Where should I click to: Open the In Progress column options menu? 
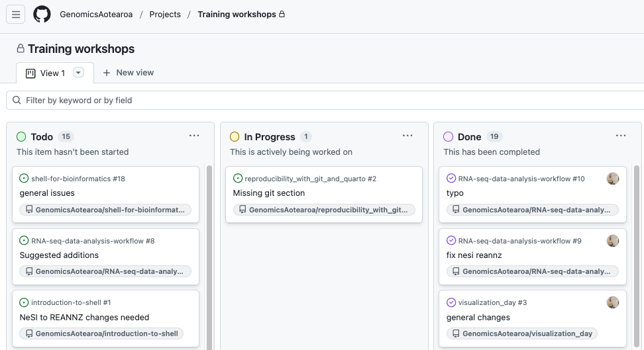click(x=407, y=136)
